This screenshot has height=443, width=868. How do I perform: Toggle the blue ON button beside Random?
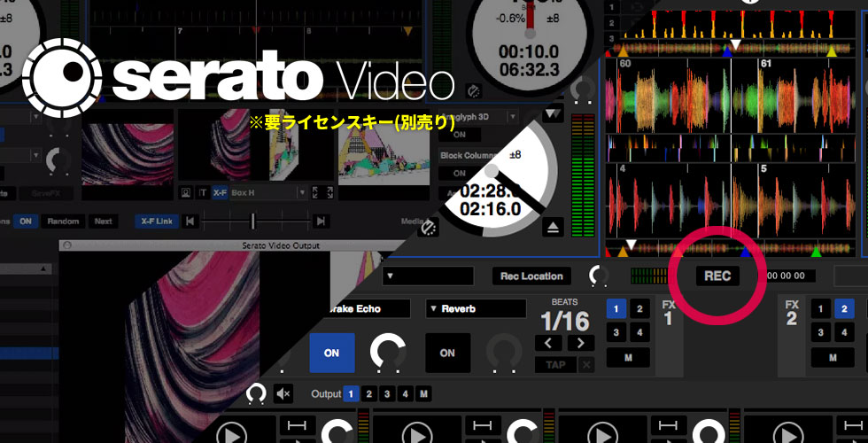point(26,221)
